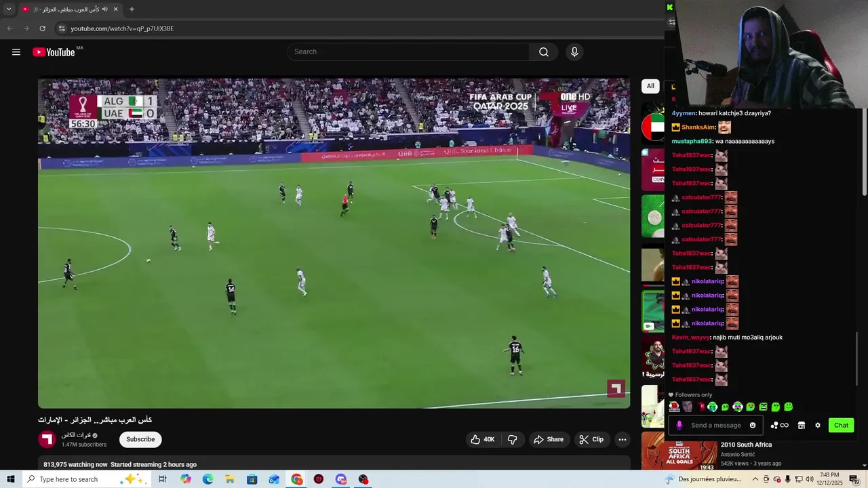Viewport: 868px width, 488px height.
Task: Click the South Africa All Goals thumbnail
Action: click(x=679, y=452)
